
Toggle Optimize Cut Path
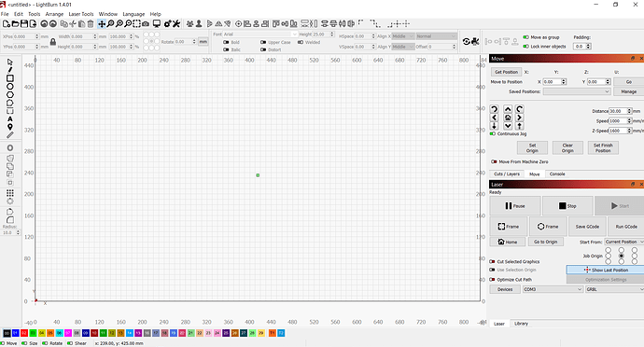tap(492, 280)
